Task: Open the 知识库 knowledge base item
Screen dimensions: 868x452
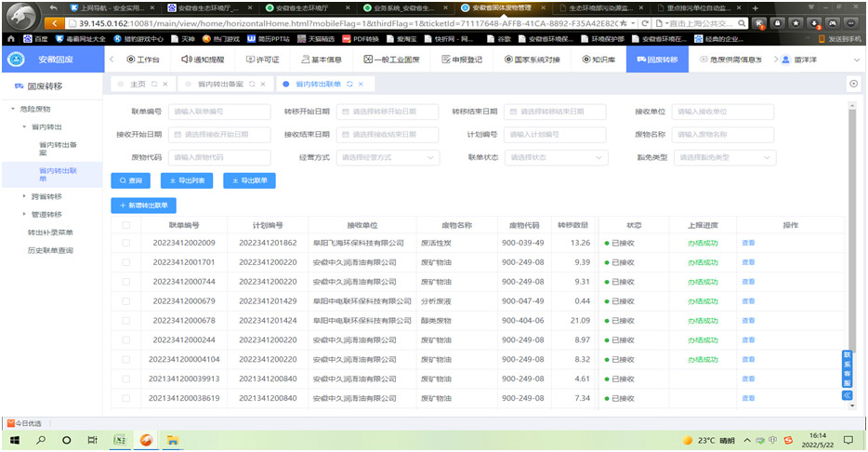Action: tap(598, 59)
